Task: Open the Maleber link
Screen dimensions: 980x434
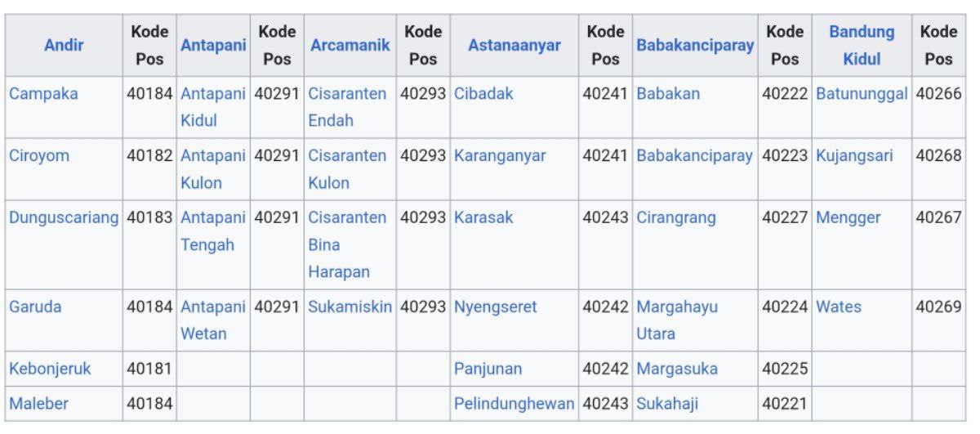Action: [38, 403]
